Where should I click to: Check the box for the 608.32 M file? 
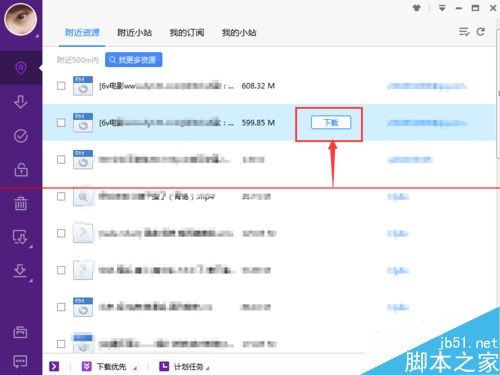click(x=61, y=86)
